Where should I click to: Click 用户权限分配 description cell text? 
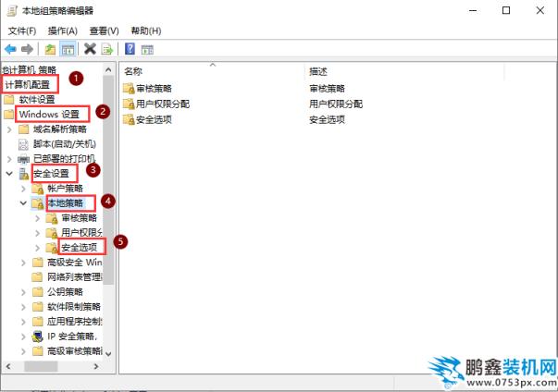(336, 104)
